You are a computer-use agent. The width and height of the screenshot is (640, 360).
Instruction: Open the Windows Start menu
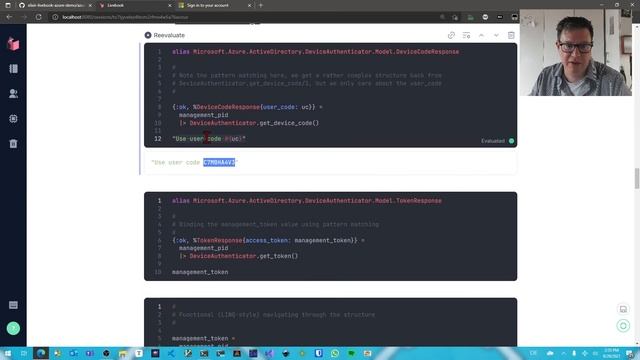coord(7,353)
